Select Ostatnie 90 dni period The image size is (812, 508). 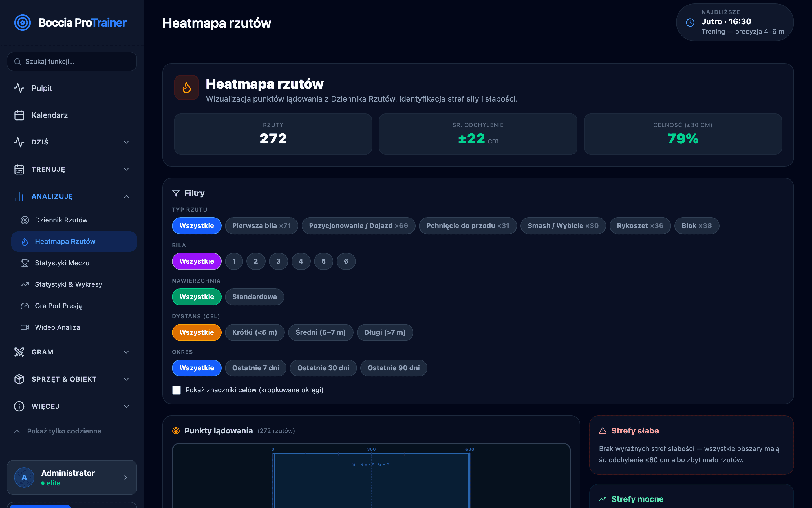(394, 368)
